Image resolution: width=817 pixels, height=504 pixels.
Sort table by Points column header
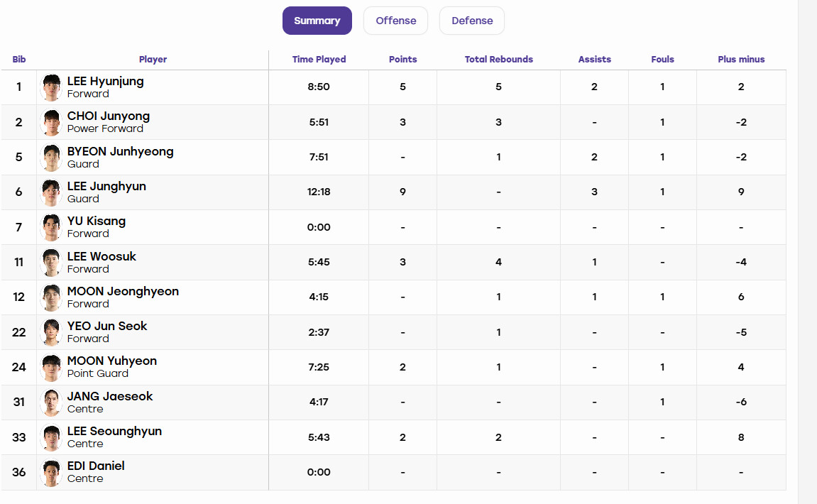click(402, 60)
